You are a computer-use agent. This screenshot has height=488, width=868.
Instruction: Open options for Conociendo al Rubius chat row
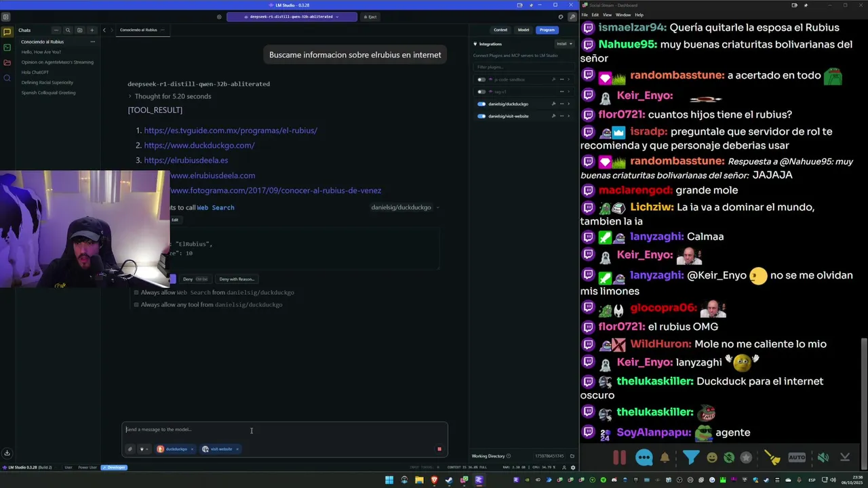tap(92, 41)
